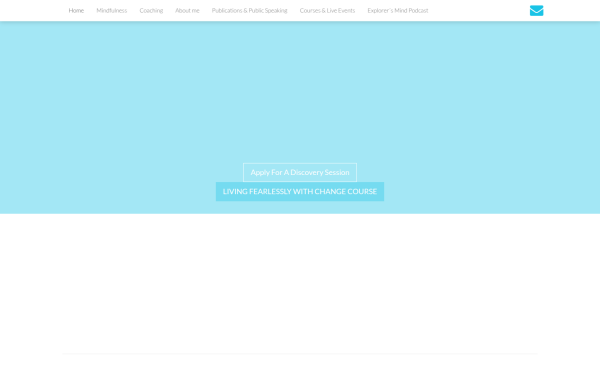Go to the Mindfulness page
This screenshot has width=600, height=375.
(111, 11)
